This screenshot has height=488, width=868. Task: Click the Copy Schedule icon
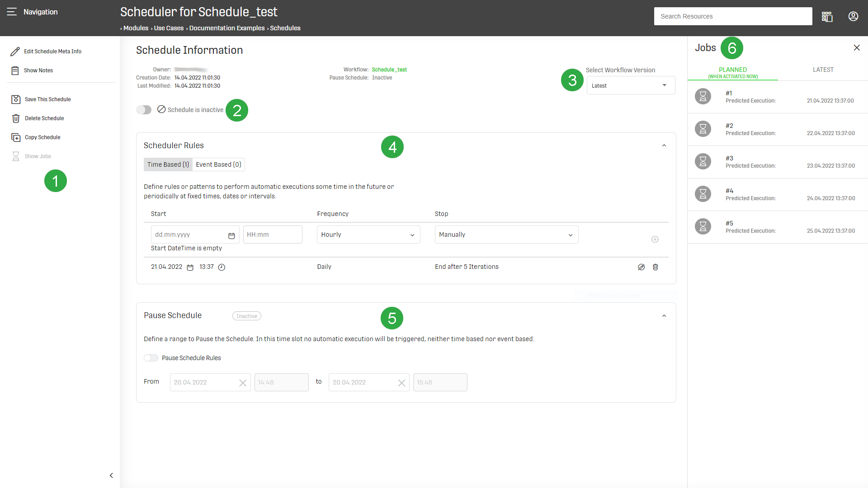pyautogui.click(x=16, y=137)
